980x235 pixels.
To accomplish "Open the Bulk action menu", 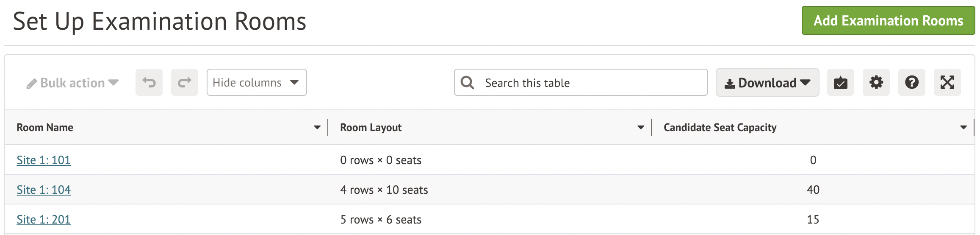I will point(72,83).
